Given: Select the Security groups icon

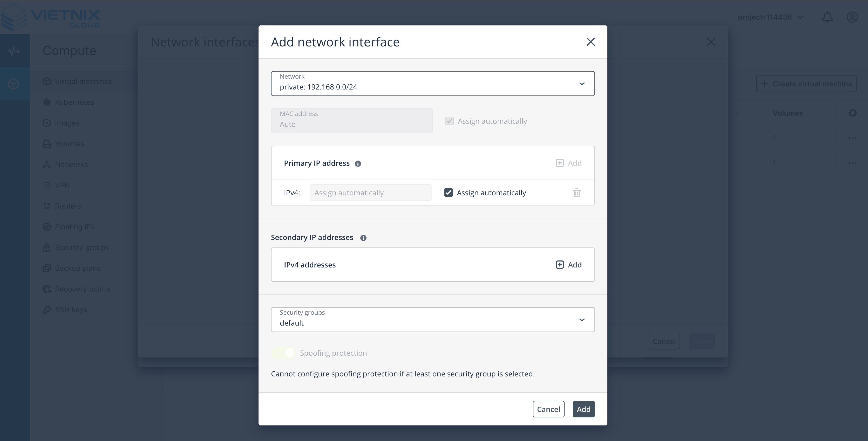Looking at the screenshot, I should coord(47,247).
